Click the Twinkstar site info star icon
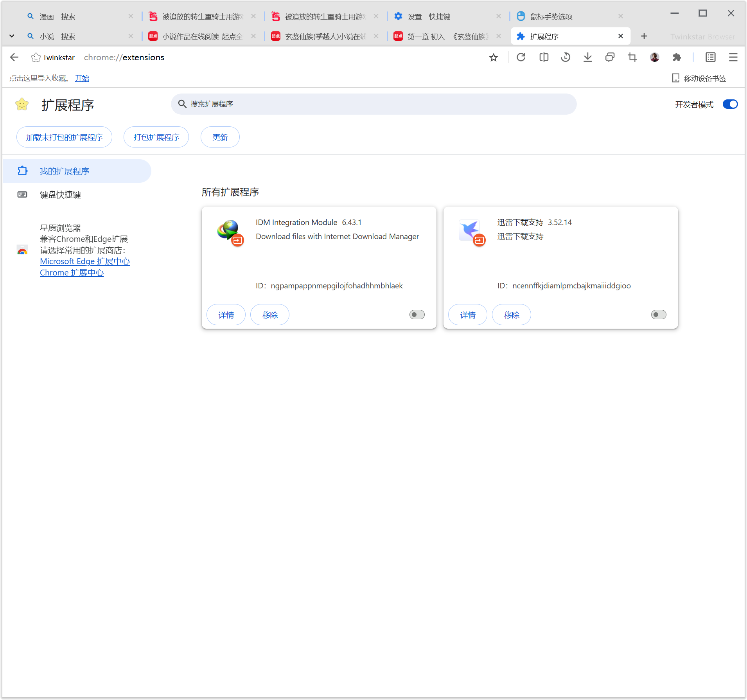 (36, 58)
